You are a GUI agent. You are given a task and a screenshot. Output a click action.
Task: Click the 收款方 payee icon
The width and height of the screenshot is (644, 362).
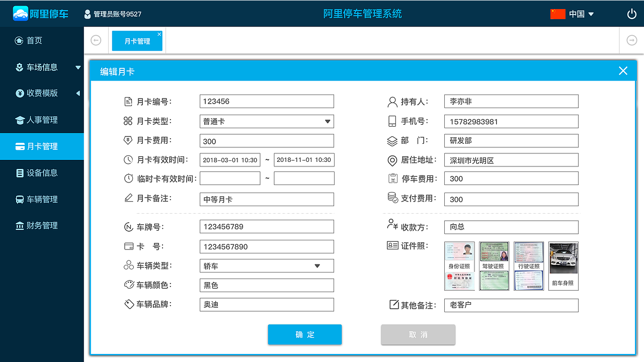coord(392,224)
